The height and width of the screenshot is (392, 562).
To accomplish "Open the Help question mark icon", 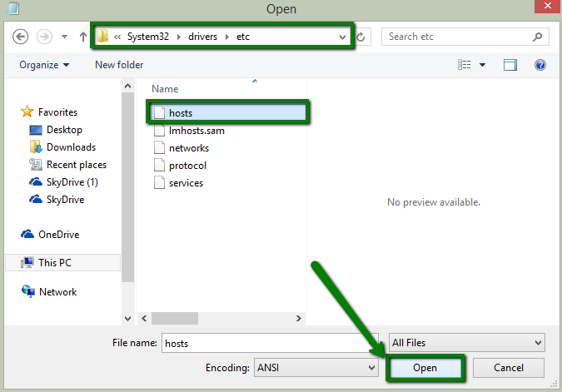I will pyautogui.click(x=540, y=65).
